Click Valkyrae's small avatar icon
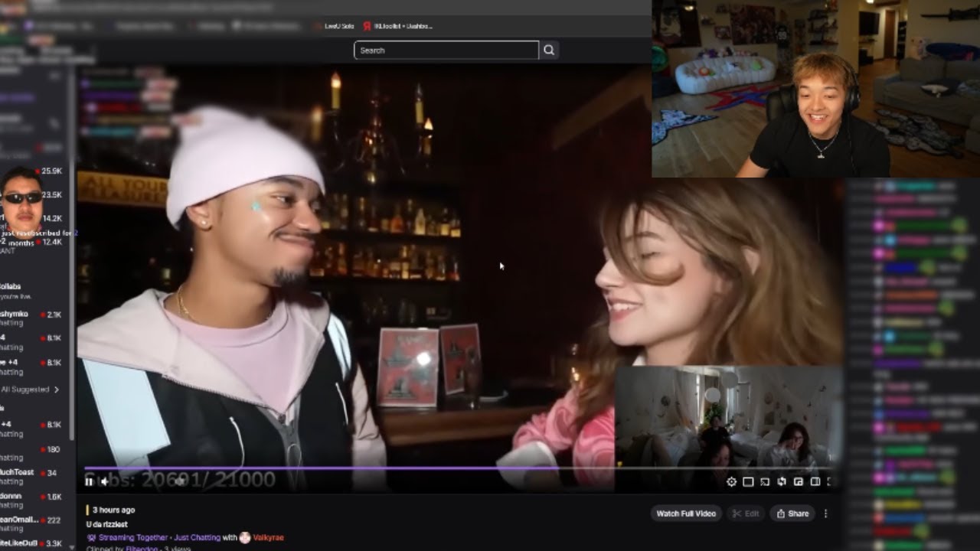Viewport: 980px width, 551px height. tap(245, 538)
